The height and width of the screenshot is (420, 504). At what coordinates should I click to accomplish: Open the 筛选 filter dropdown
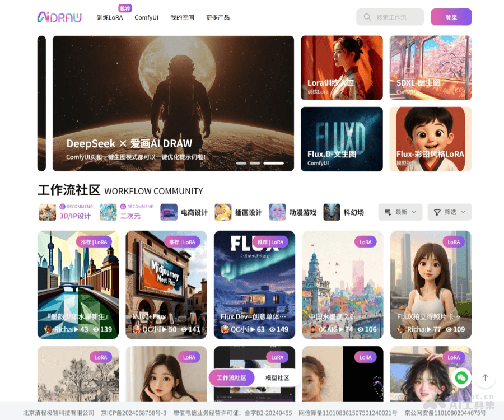450,212
